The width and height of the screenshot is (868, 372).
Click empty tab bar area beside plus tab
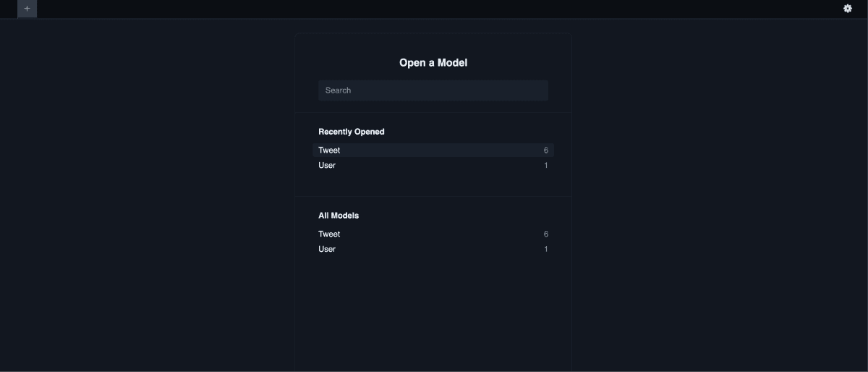pyautogui.click(x=434, y=9)
